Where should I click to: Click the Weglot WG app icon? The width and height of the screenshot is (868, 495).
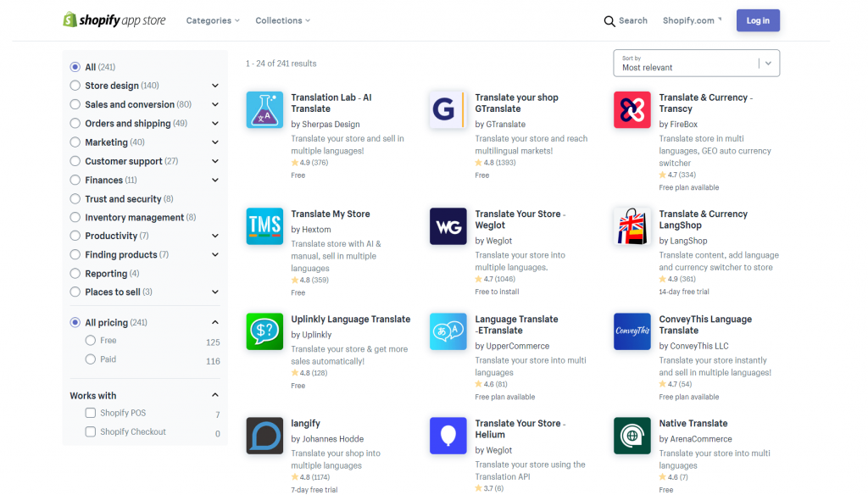click(448, 226)
